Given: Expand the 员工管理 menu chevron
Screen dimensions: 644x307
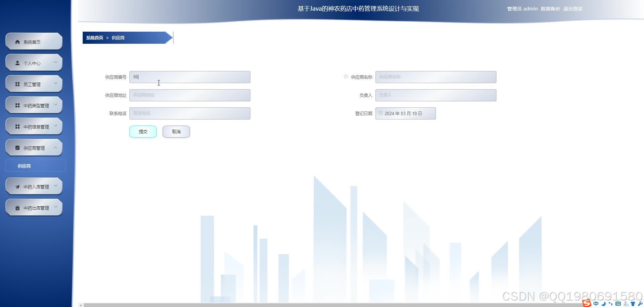Looking at the screenshot, I should click(56, 83).
